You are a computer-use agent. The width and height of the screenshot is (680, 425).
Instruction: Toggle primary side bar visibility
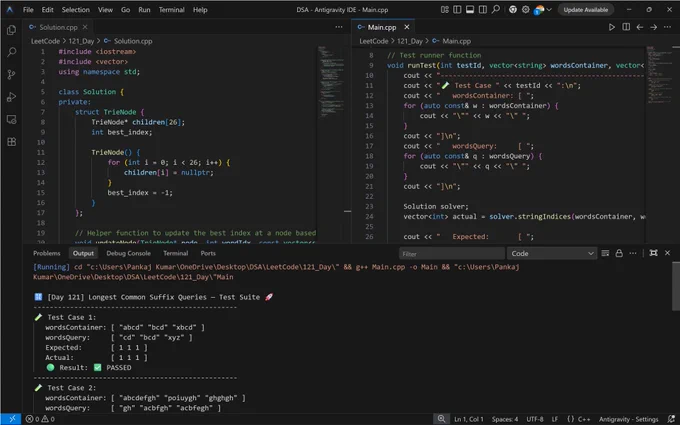tap(457, 10)
